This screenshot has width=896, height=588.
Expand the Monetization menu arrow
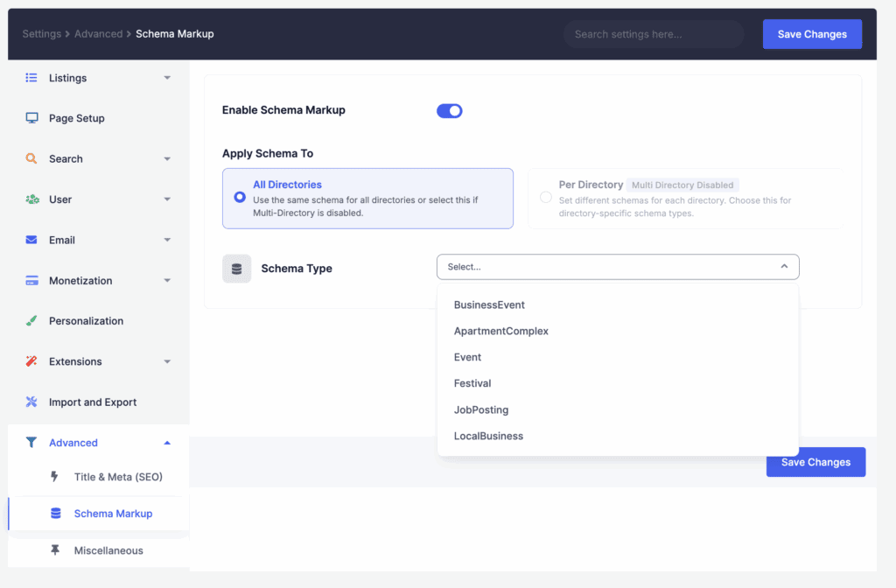pos(167,281)
